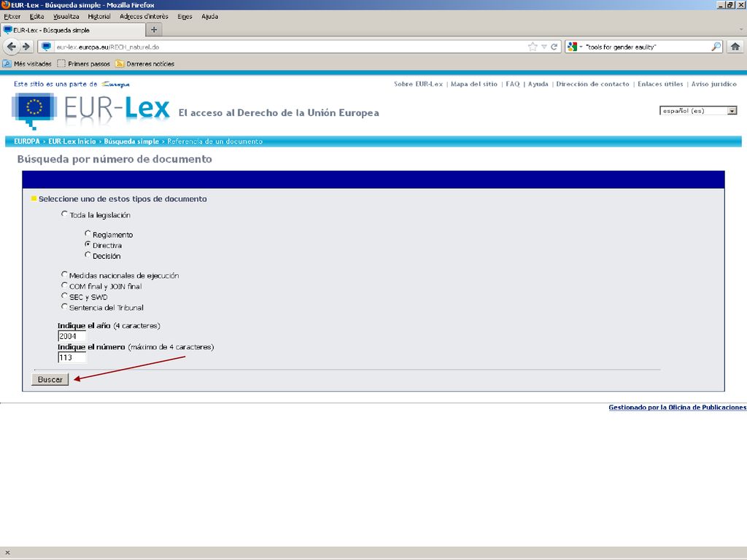Image resolution: width=747 pixels, height=560 pixels.
Task: Click the number input field containing 113
Action: (x=72, y=357)
